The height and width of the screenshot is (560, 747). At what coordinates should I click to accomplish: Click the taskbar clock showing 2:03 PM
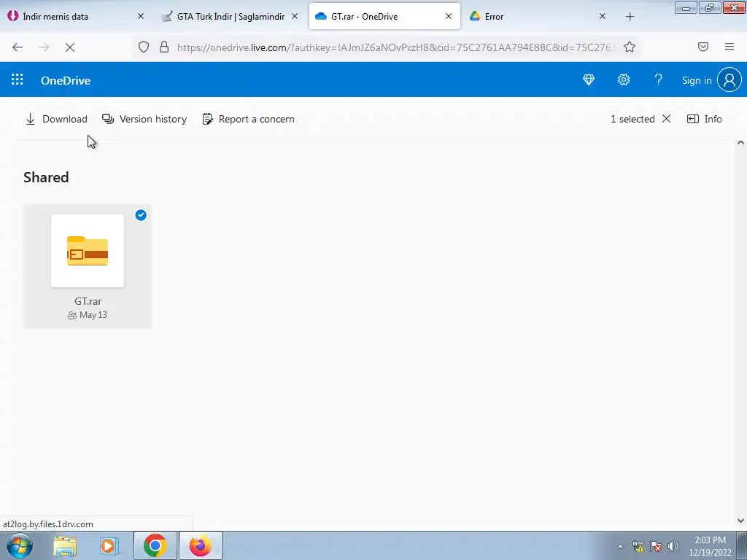point(710,546)
